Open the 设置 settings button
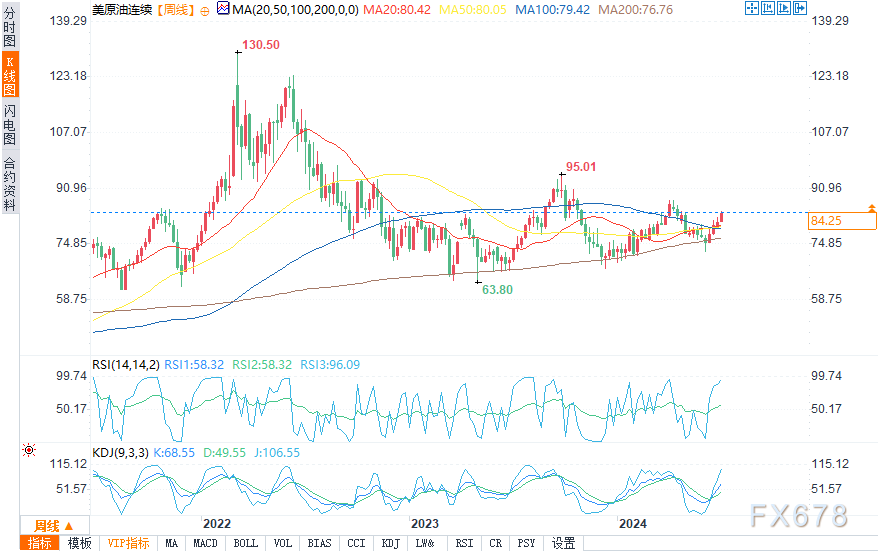This screenshot has height=551, width=878. tap(563, 543)
